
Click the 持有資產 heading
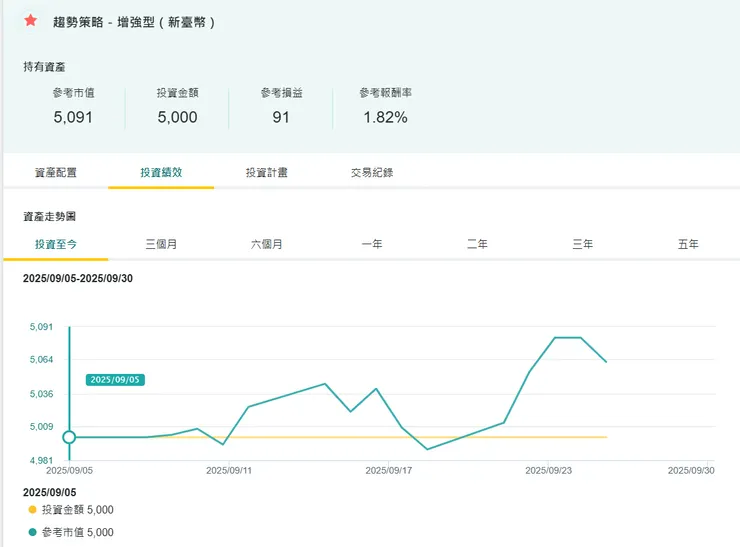pos(44,67)
